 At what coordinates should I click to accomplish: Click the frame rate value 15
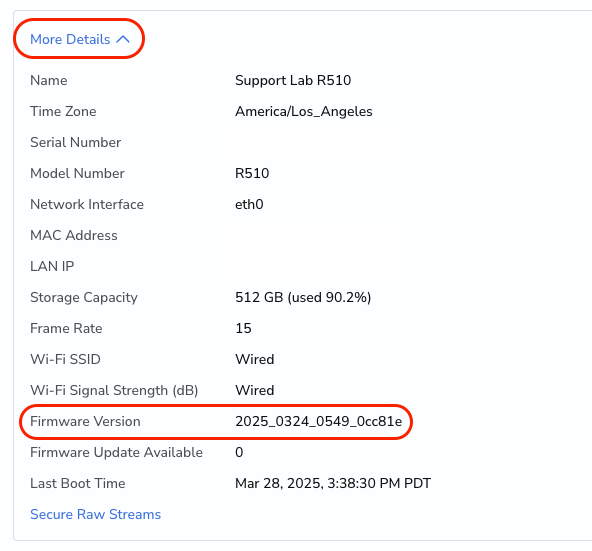point(243,328)
